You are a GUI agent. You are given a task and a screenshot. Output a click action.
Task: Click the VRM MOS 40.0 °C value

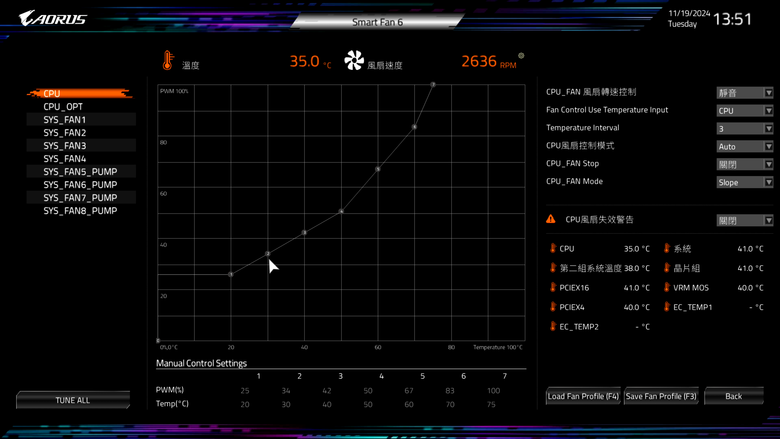(x=750, y=287)
